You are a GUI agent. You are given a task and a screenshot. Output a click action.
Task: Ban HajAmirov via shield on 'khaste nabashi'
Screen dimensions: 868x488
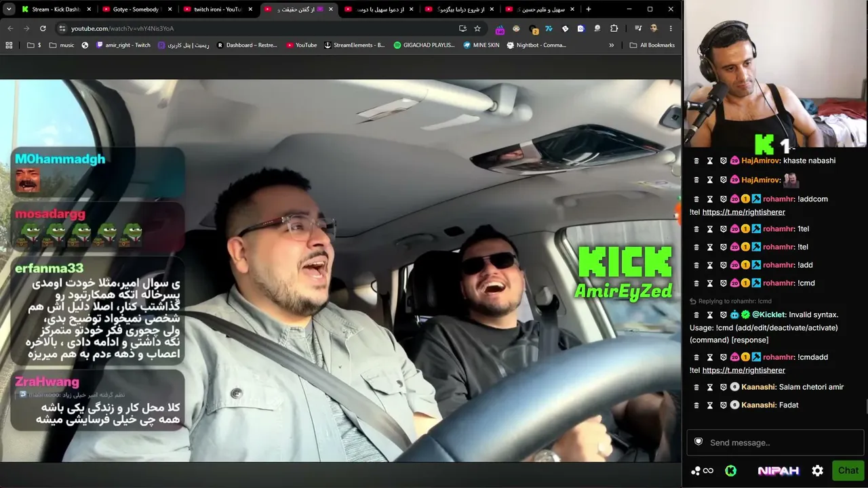tap(724, 161)
